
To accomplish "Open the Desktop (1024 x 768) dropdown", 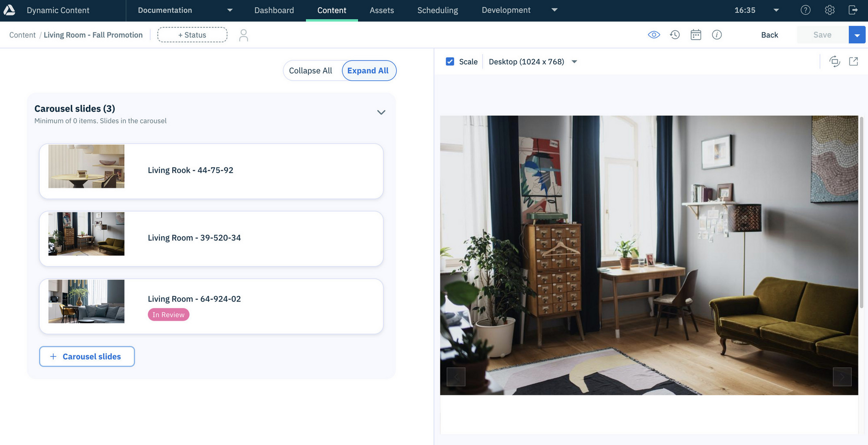I will click(x=533, y=61).
